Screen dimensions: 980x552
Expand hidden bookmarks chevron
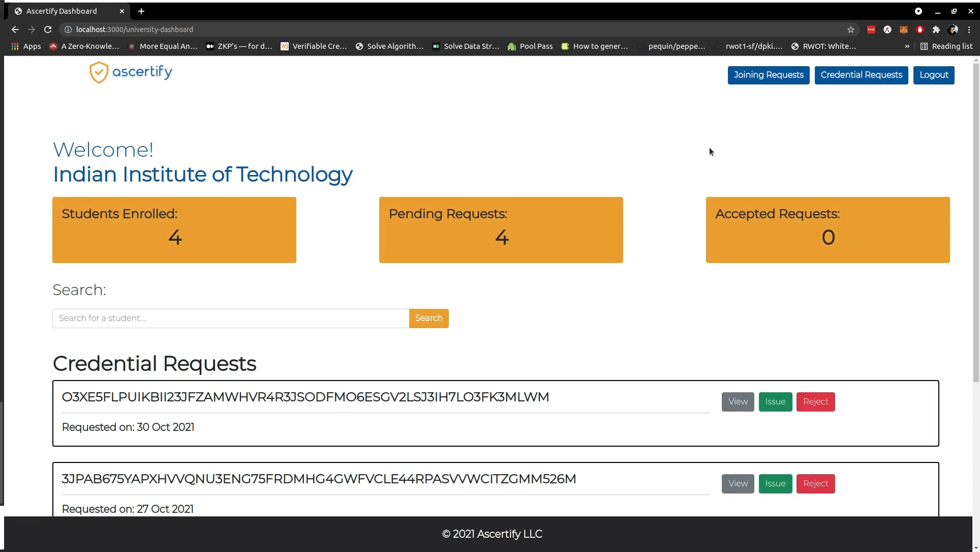pos(907,46)
